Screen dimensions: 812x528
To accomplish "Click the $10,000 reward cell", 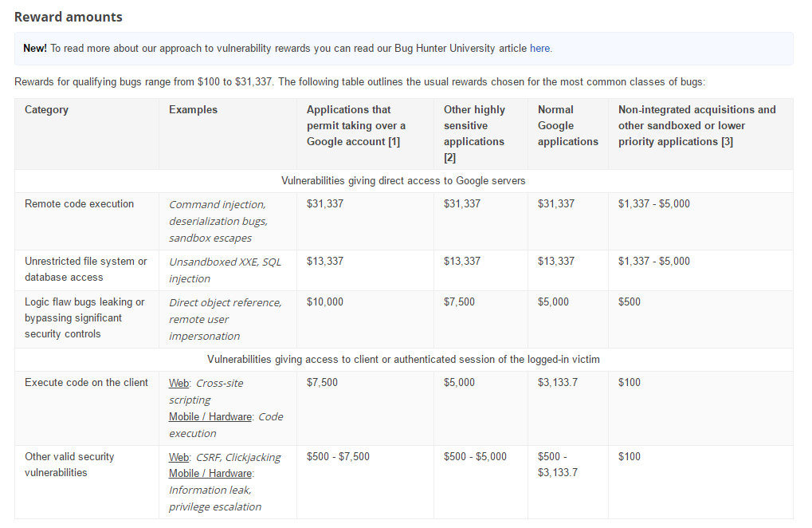I will pos(325,302).
